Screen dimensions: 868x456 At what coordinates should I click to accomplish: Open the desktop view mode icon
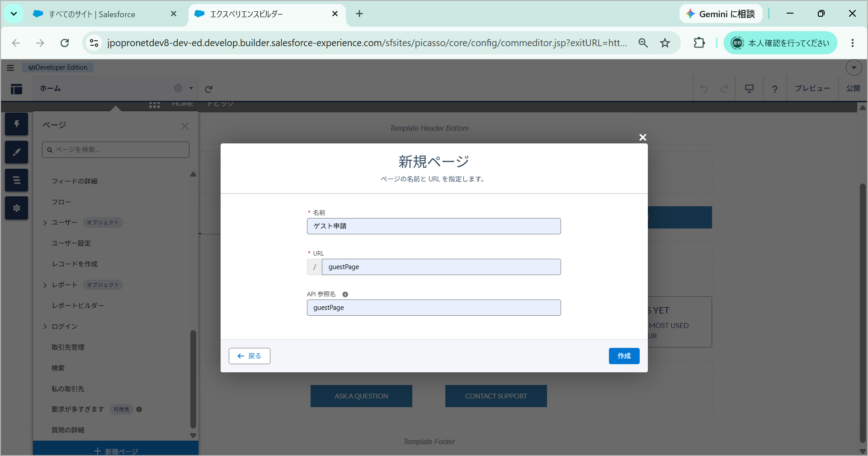749,89
